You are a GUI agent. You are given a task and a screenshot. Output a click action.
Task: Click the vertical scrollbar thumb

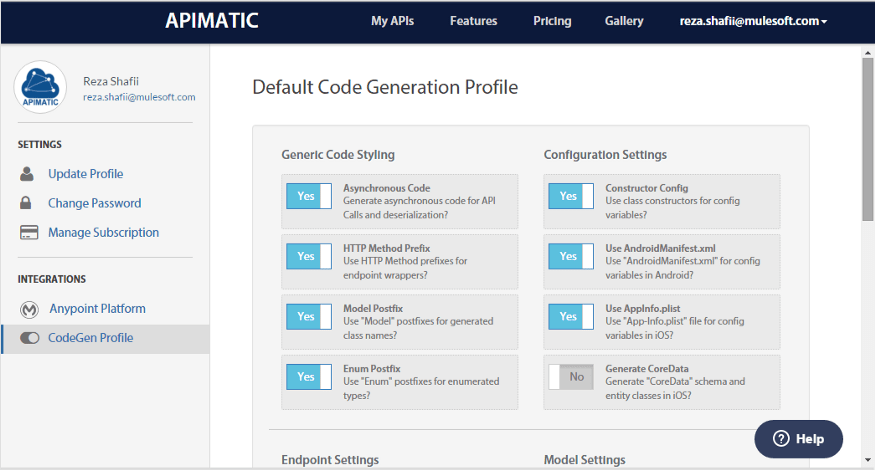point(868,140)
